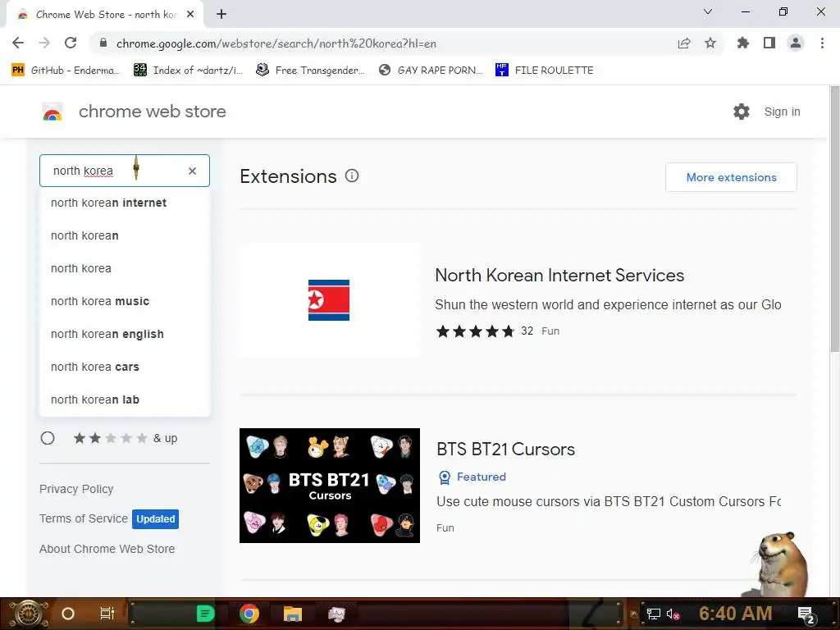Close the Chrome Web Store tab
The height and width of the screenshot is (630, 840).
(x=190, y=14)
